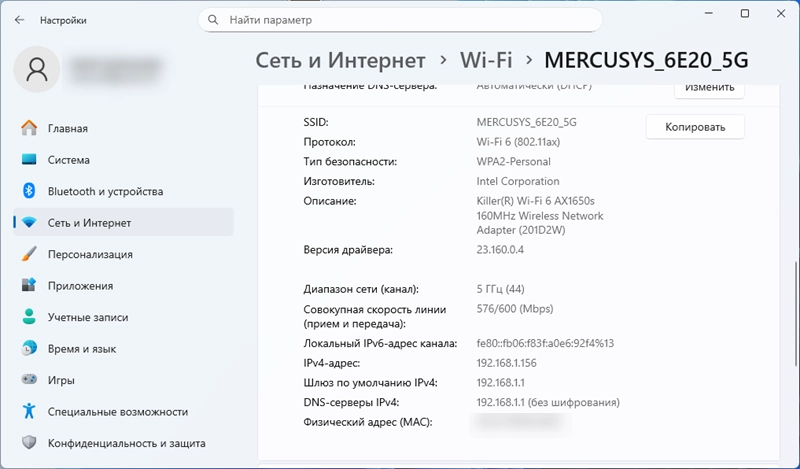
Task: Click the Killer(R) Wi-Fi 6 AX1650s description
Action: 540,215
